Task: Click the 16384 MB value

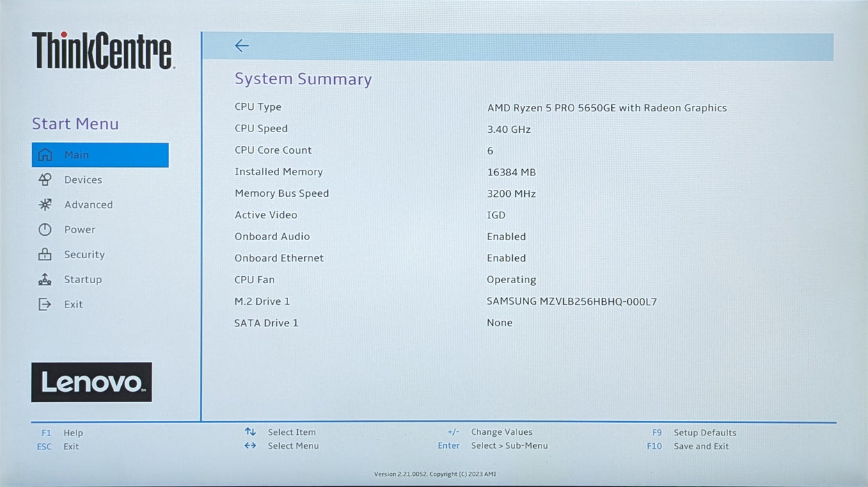Action: [x=512, y=173]
